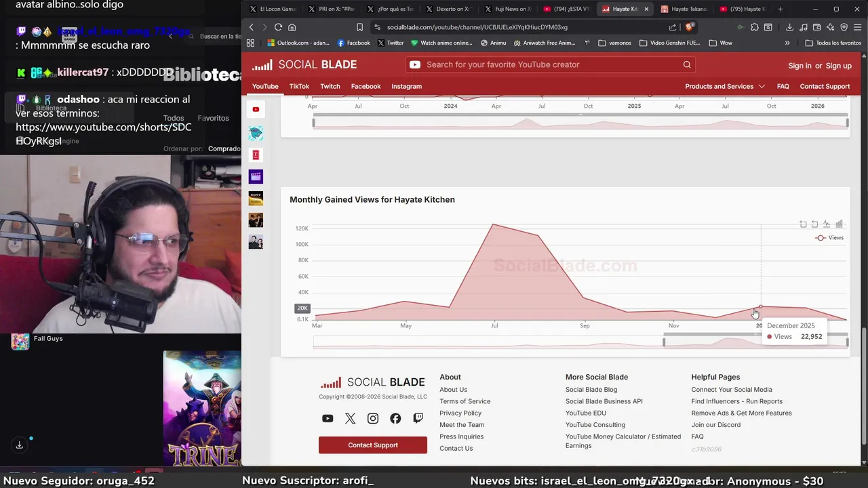This screenshot has width=868, height=488.
Task: Open the YouTube shorts link in chat
Action: point(104,134)
